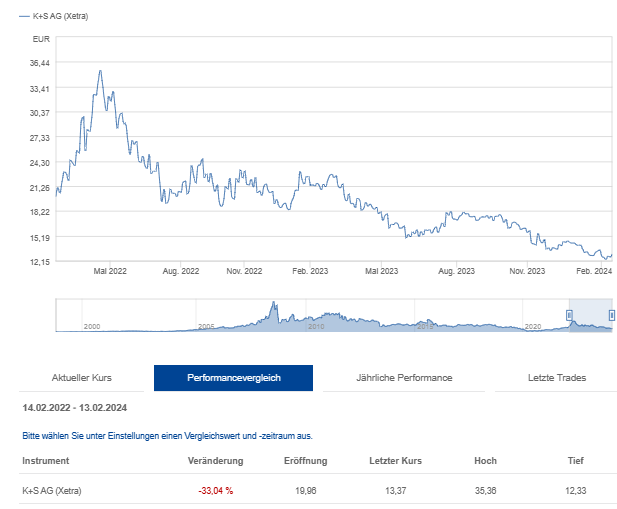The image size is (617, 509).
Task: Click the Mai 2023 axis label
Action: point(381,271)
